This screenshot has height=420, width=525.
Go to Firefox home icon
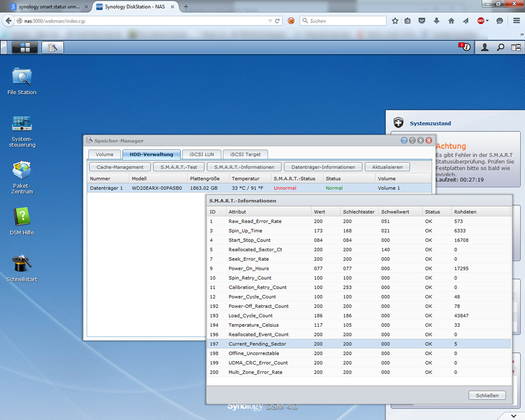tap(451, 21)
